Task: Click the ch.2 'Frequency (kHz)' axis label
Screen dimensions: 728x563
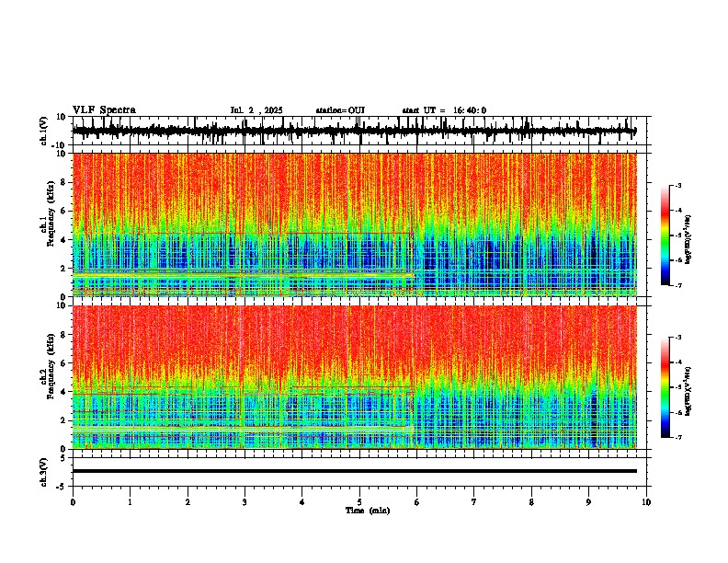Action: [51, 367]
